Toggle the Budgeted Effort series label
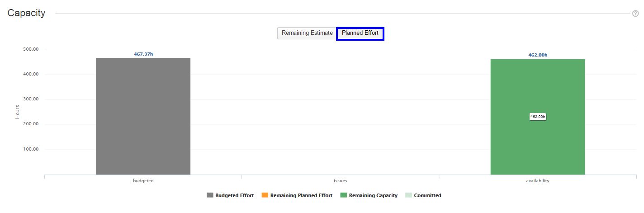Image resolution: width=644 pixels, height=213 pixels. pos(234,195)
